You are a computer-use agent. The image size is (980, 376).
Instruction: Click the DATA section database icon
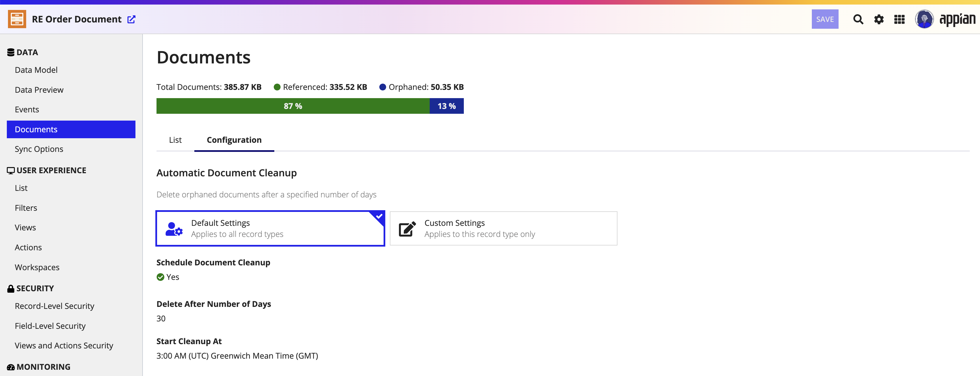11,52
